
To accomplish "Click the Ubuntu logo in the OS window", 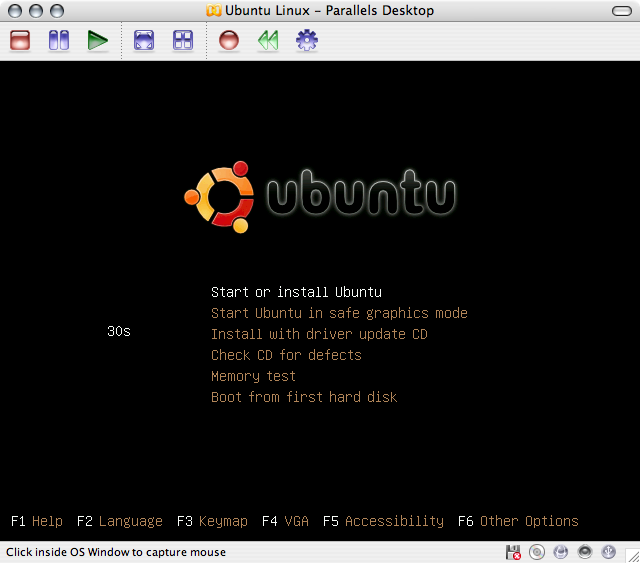I will coord(320,197).
